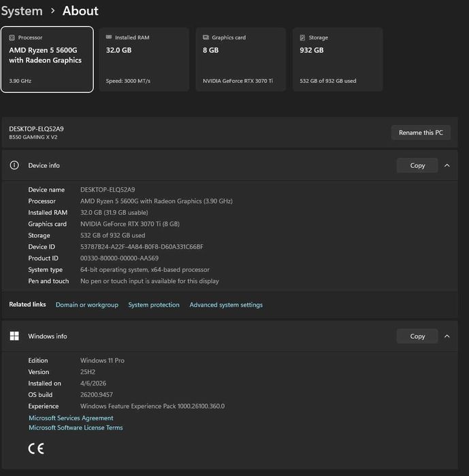This screenshot has width=469, height=476.
Task: Select the Processor AMD Ryzen 5 card
Action: [47, 60]
